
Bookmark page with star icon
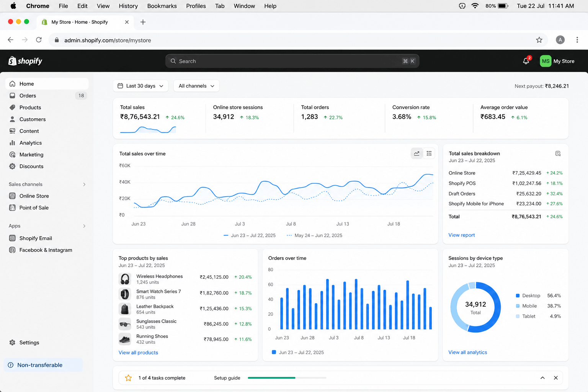(x=539, y=40)
